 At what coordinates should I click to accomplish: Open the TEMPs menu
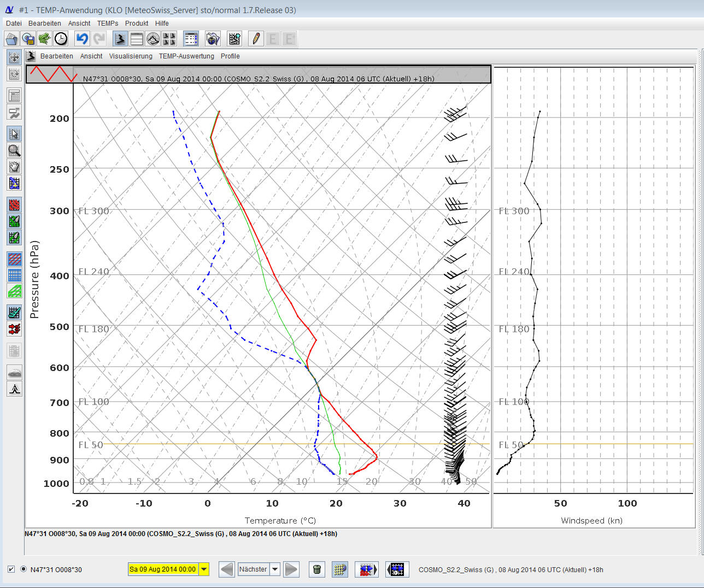(108, 23)
